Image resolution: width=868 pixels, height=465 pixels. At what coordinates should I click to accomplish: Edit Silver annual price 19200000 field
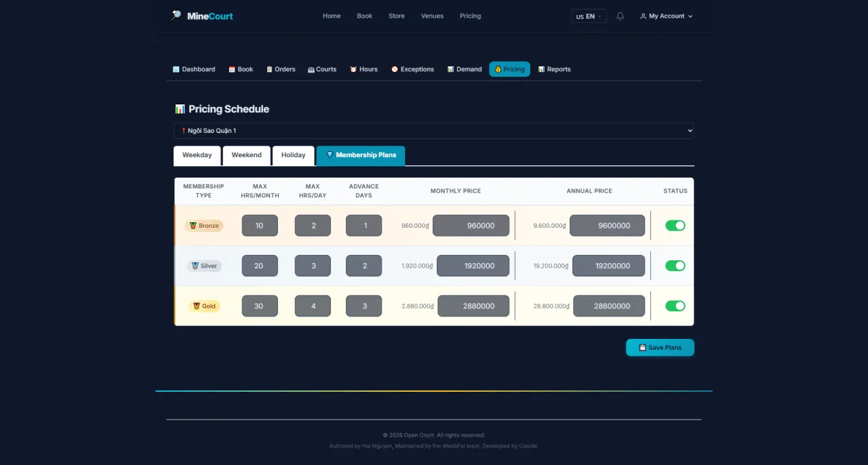(x=608, y=266)
